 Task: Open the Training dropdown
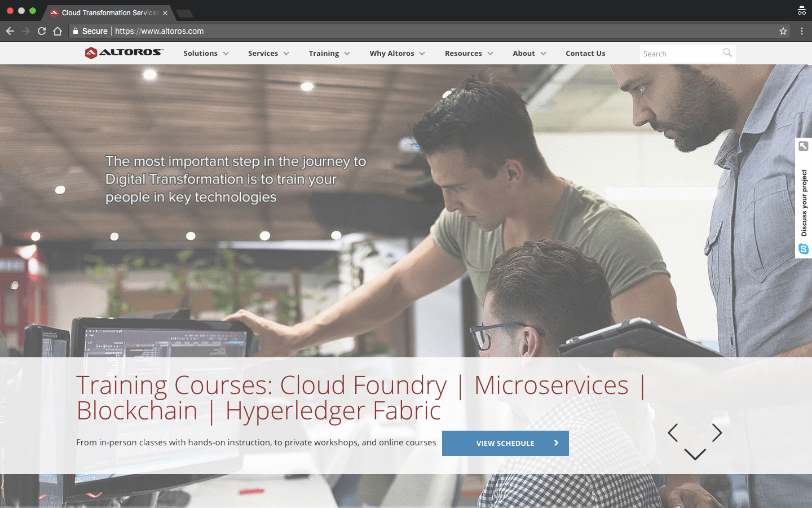329,54
